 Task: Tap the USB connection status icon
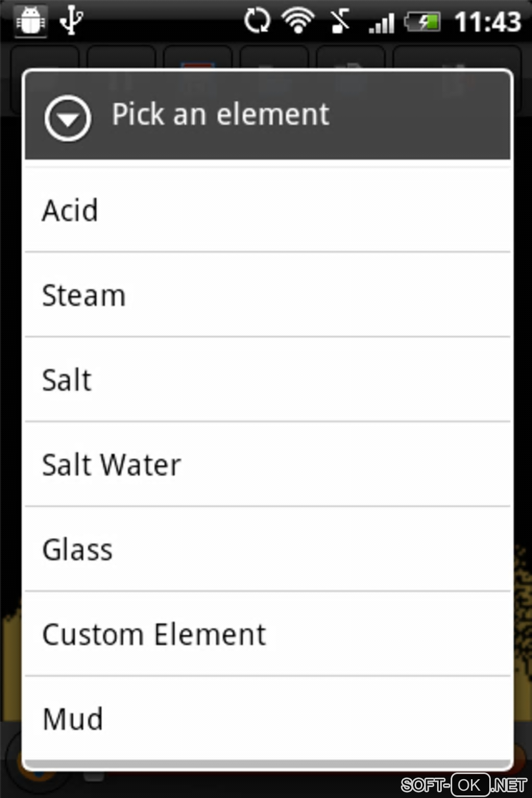click(71, 20)
